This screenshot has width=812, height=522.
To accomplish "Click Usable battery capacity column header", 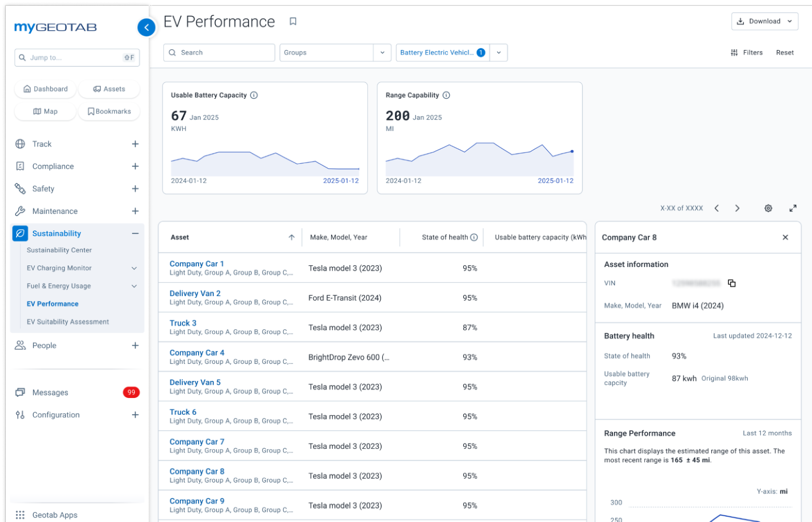I will coord(540,237).
